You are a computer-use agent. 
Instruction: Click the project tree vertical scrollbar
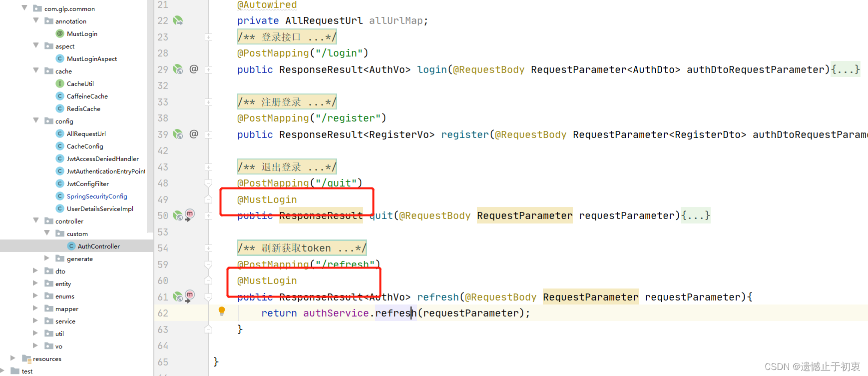pyautogui.click(x=150, y=116)
